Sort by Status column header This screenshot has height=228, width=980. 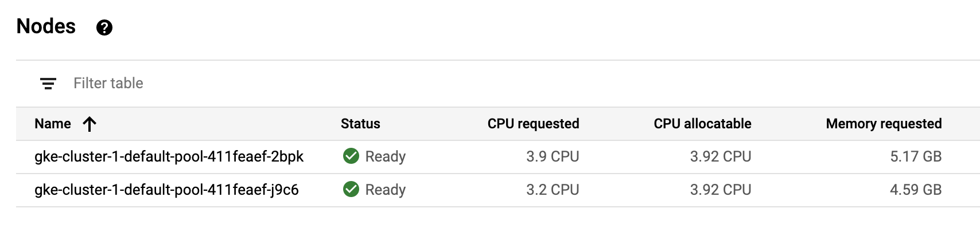coord(360,124)
